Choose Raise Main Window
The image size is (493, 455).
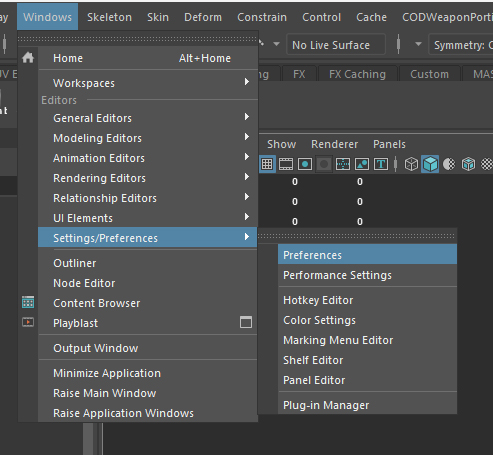(x=148, y=393)
